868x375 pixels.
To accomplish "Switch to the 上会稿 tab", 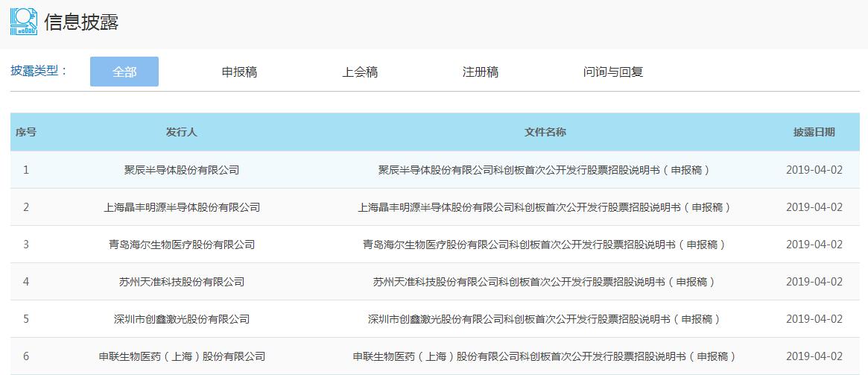I will [x=360, y=72].
